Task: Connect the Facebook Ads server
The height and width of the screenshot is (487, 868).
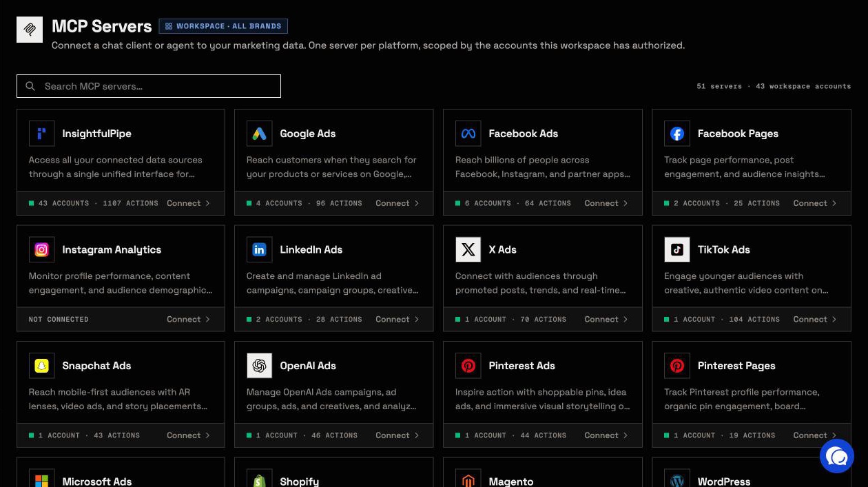Action: coord(606,203)
